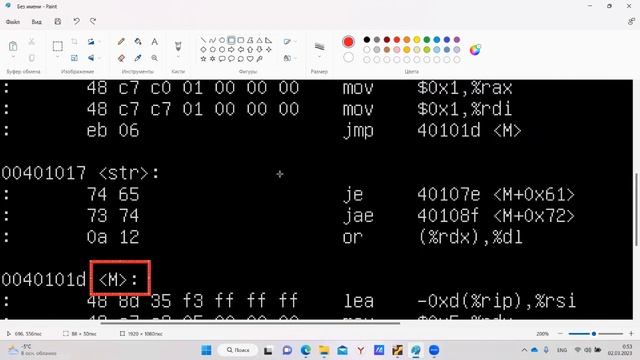This screenshot has height=360, width=640.
Task: Click the Flip image icon
Action: [91, 58]
